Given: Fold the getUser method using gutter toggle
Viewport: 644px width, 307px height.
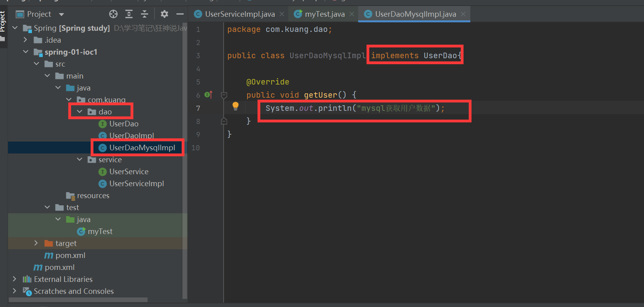Looking at the screenshot, I should [x=224, y=95].
